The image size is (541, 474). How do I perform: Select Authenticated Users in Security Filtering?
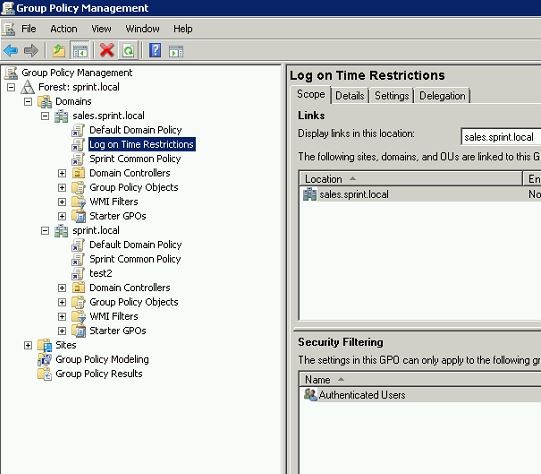(x=362, y=395)
